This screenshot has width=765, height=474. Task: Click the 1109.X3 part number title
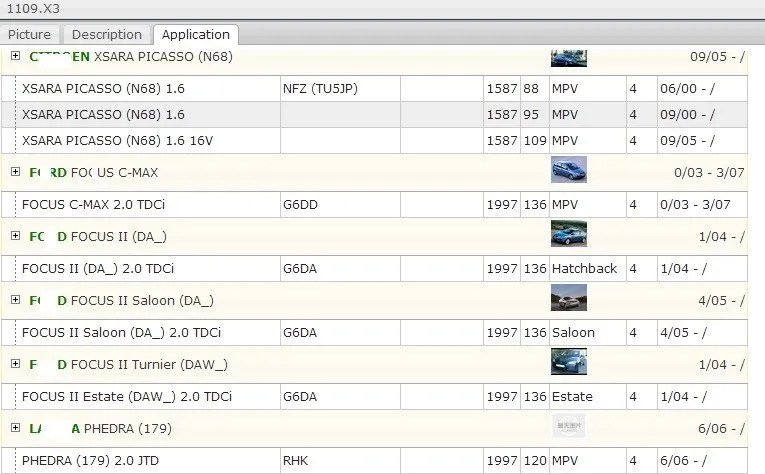33,9
